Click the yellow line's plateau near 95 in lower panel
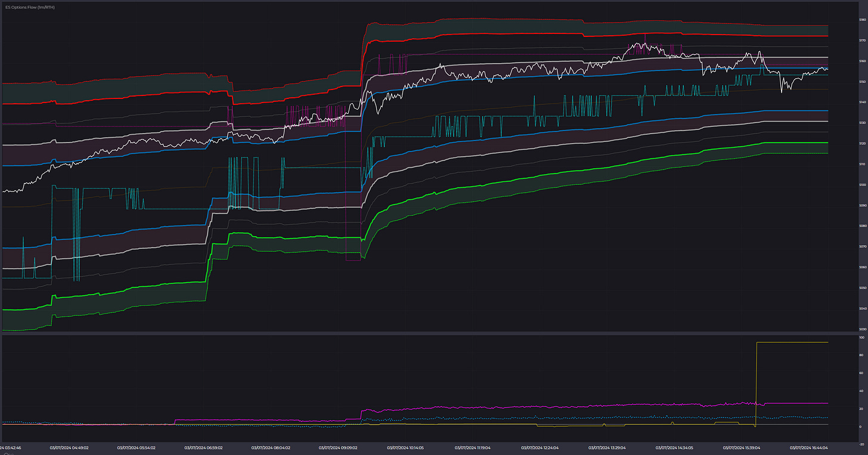 (x=793, y=342)
